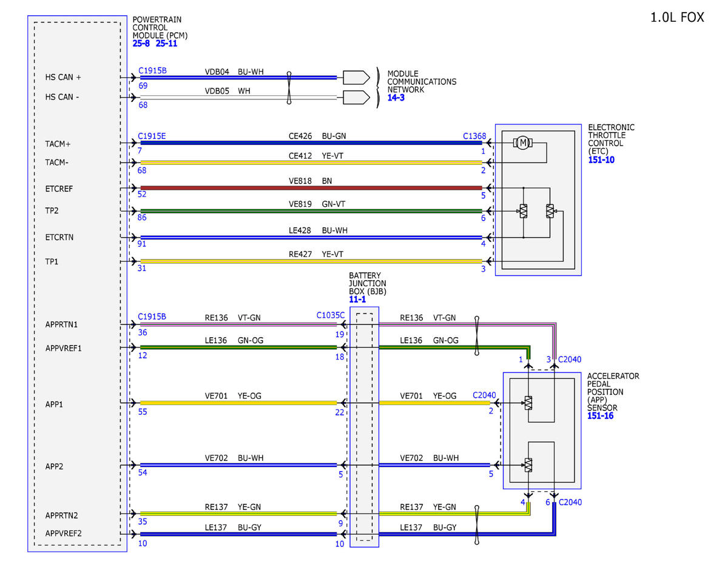Click the RE427 YE-VT wire label
Image resolution: width=728 pixels, height=562 pixels.
pyautogui.click(x=317, y=255)
